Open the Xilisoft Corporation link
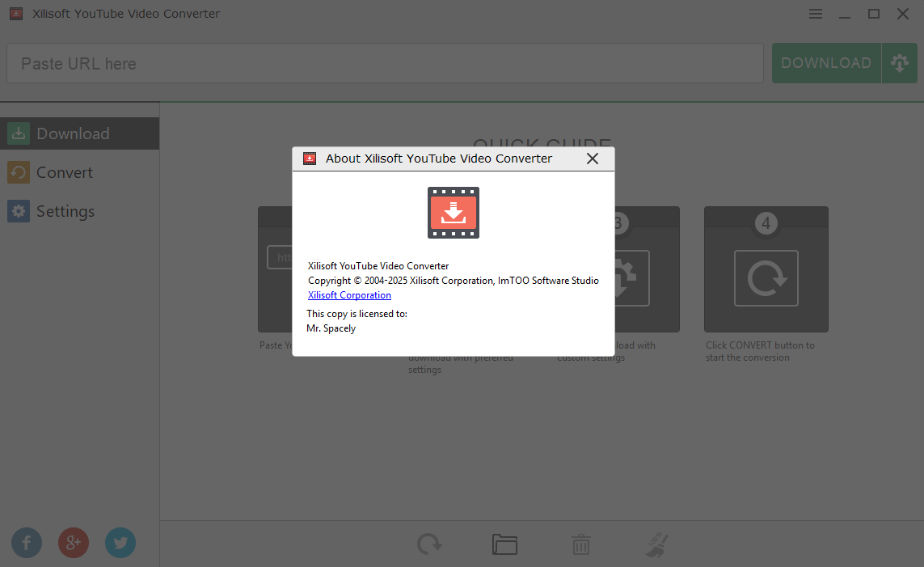924x567 pixels. tap(349, 294)
